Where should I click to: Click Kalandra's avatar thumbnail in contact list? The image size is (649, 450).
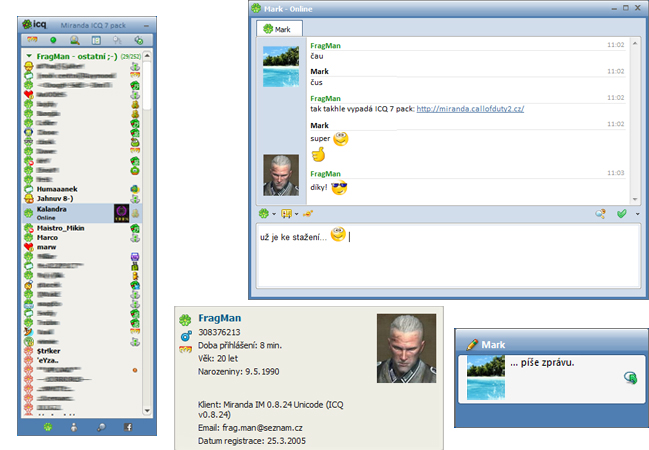click(121, 213)
